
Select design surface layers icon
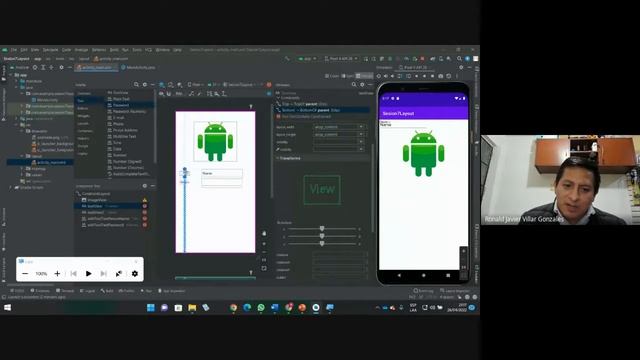162,85
